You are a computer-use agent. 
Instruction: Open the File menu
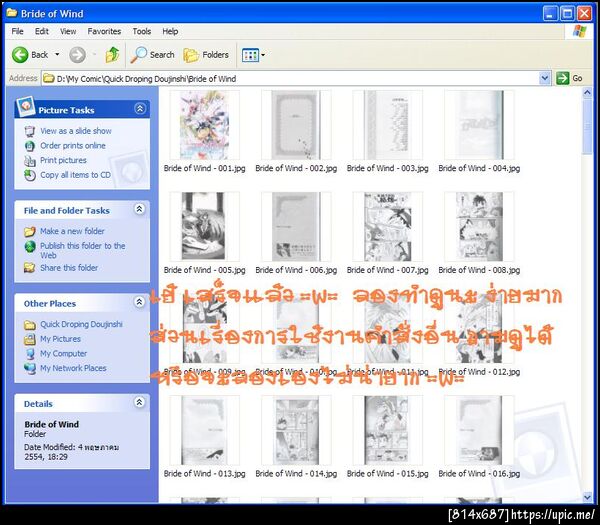click(17, 31)
